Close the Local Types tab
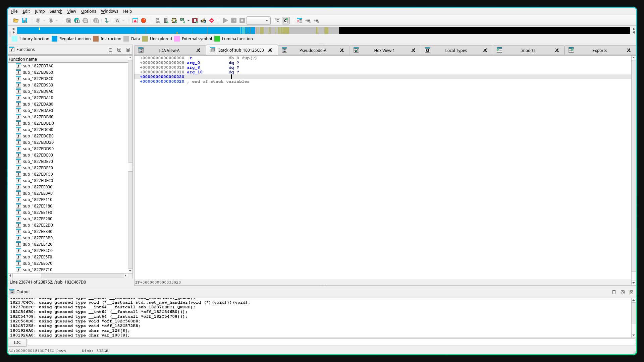This screenshot has width=644, height=362. [x=485, y=50]
